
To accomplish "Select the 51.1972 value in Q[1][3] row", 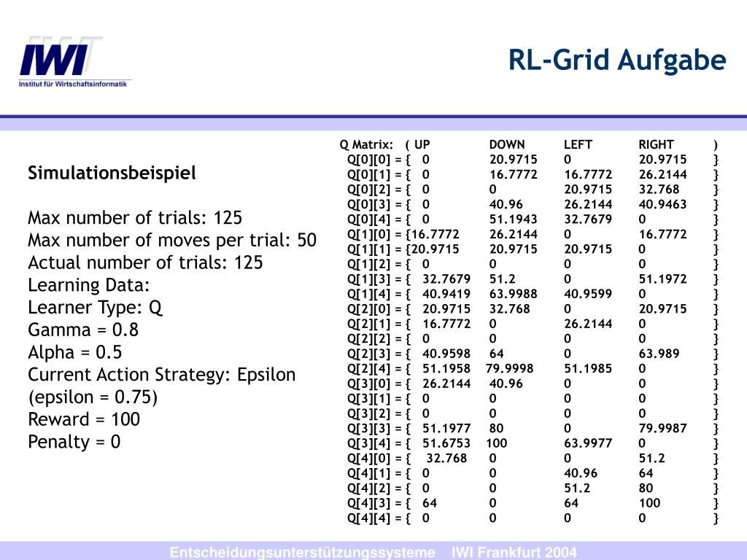I will 662,279.
